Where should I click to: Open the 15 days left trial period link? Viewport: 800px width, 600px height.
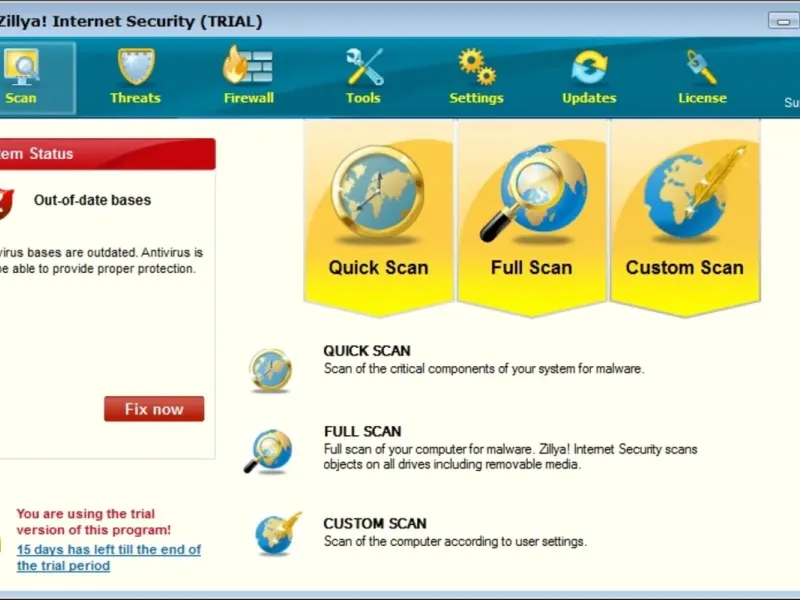click(109, 557)
